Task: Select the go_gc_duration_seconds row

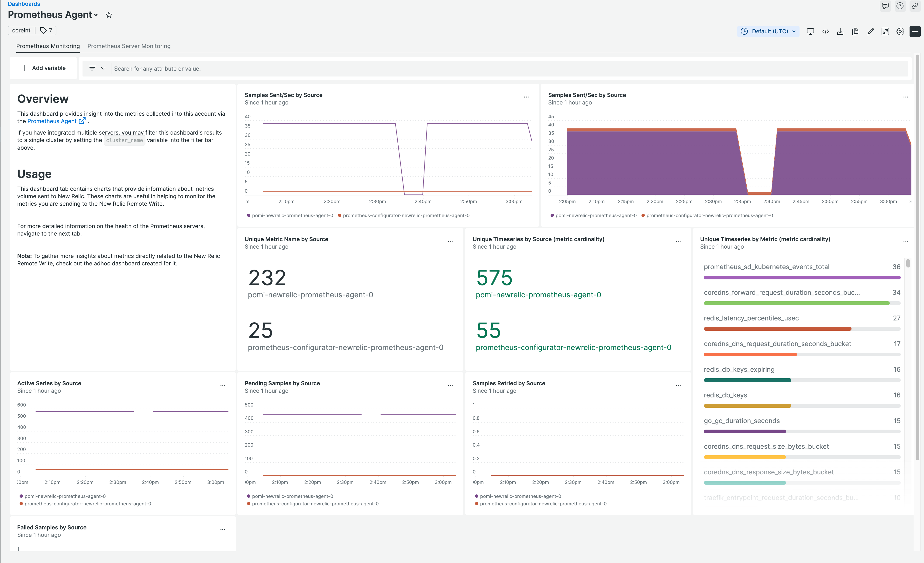Action: (802, 425)
